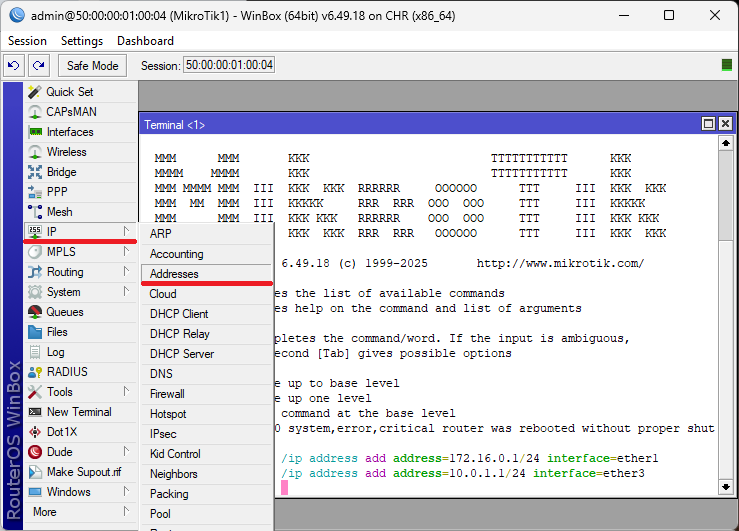
Task: Click the undo arrow icon in toolbar
Action: coord(14,65)
